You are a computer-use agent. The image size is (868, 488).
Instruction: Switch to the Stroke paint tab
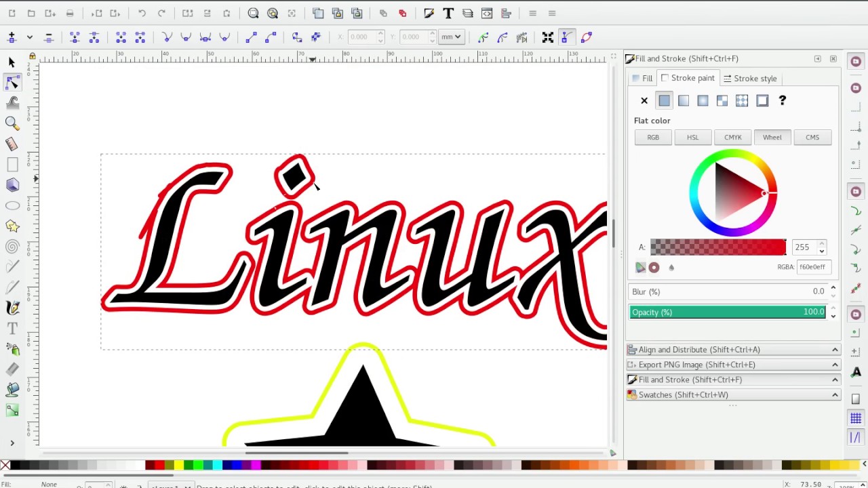point(688,79)
